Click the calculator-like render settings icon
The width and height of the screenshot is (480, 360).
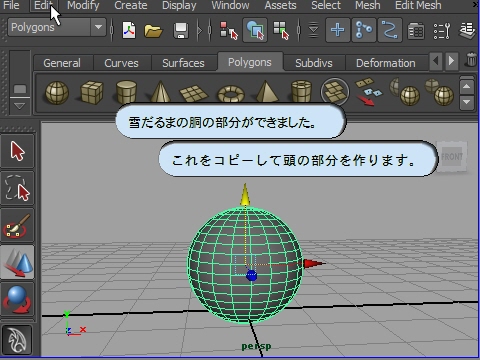[x=416, y=31]
